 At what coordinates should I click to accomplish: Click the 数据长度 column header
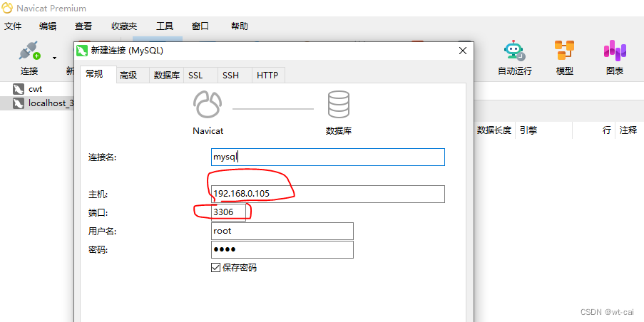pos(494,130)
